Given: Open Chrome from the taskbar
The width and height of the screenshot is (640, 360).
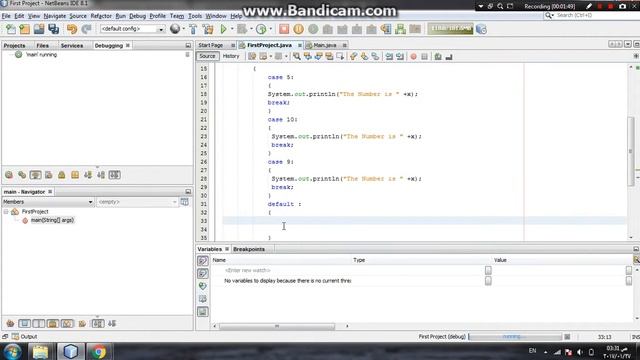Looking at the screenshot, I should [98, 351].
